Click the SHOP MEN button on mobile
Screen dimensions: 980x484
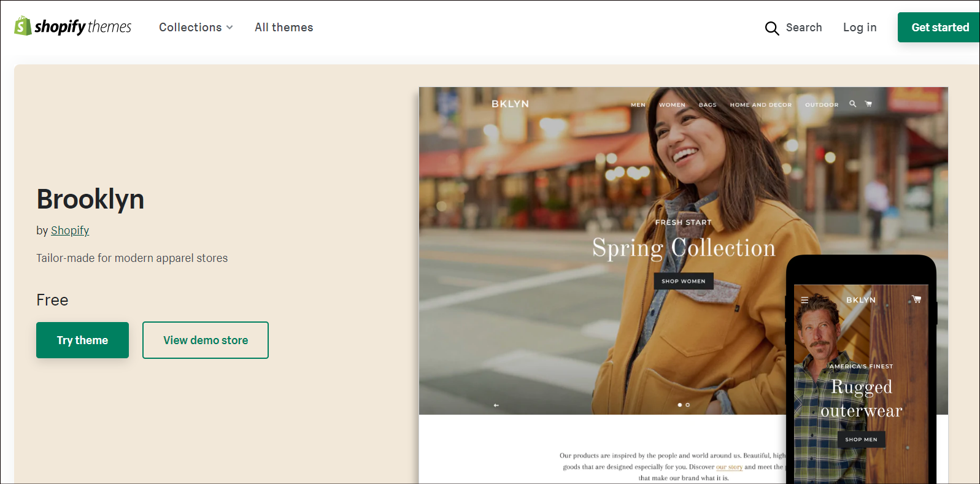tap(861, 439)
